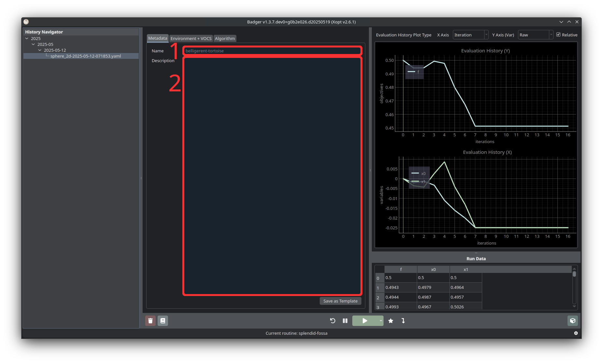Start the run with green play button
Viewport: 603px width, 364px height.
tap(365, 321)
